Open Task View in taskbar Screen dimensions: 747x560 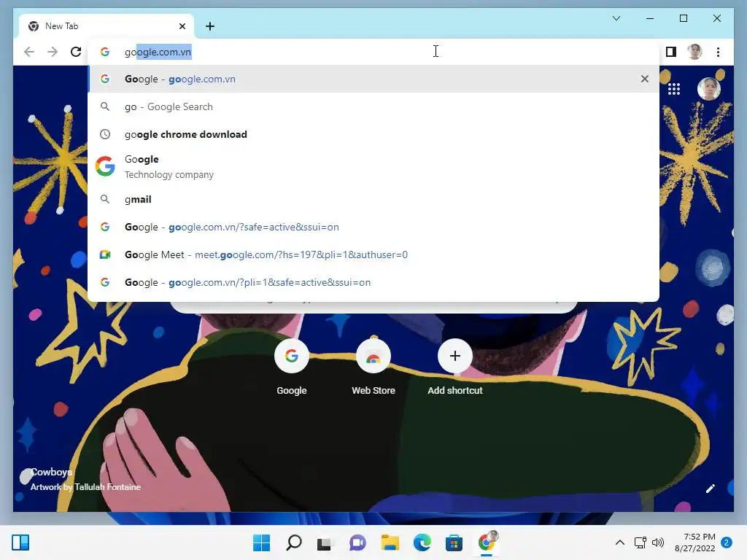pos(325,542)
